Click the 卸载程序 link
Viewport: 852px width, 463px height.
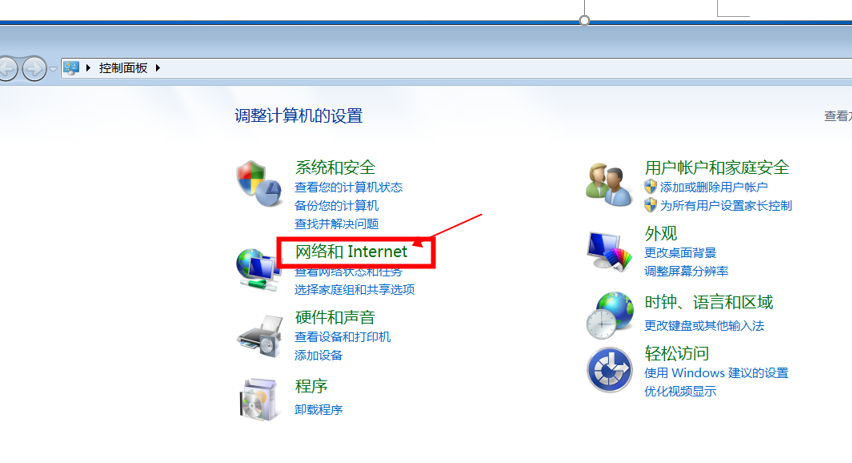[318, 410]
